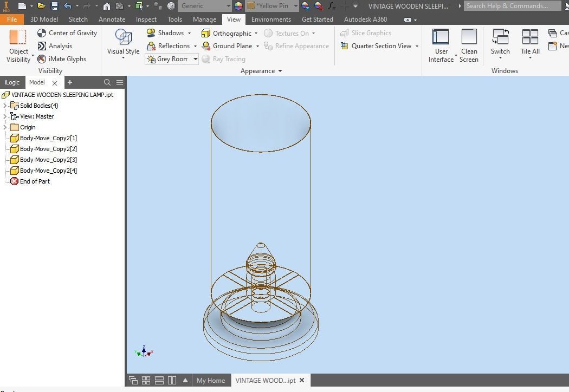Open the Object Visibility tool
Screen dimensions: 569x392
[18, 46]
